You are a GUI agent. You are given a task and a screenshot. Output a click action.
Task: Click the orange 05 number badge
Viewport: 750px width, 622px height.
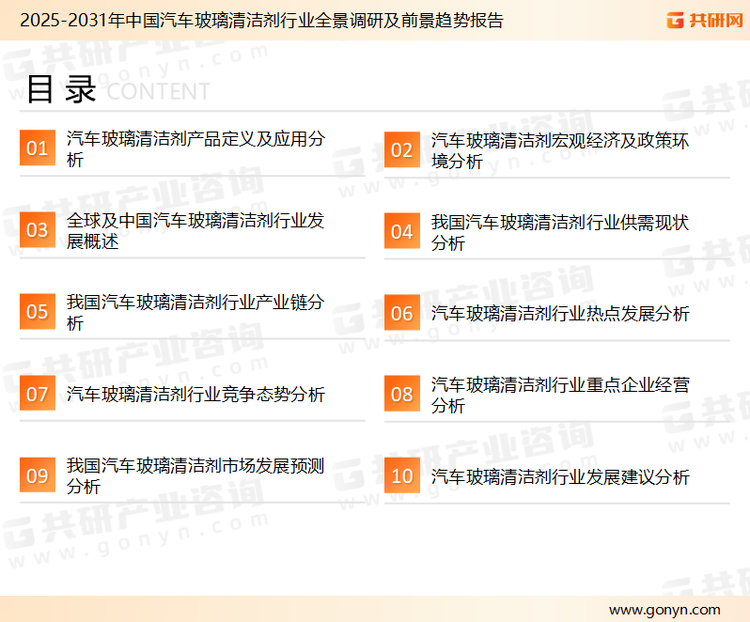click(x=37, y=311)
